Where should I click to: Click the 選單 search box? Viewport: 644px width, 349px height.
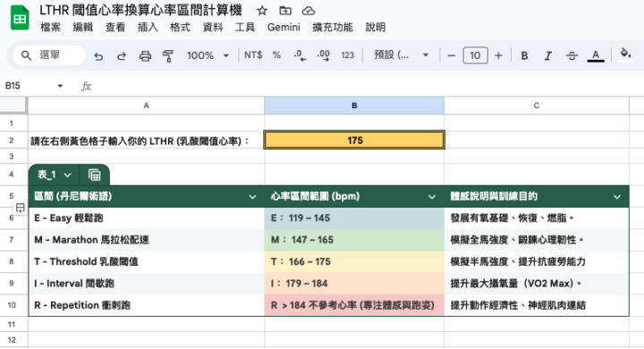[49, 55]
